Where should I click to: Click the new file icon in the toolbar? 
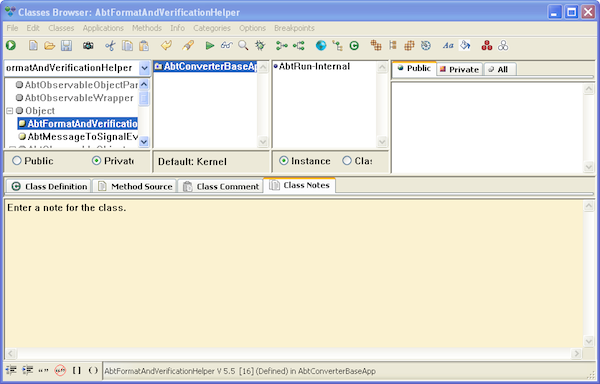tap(33, 46)
